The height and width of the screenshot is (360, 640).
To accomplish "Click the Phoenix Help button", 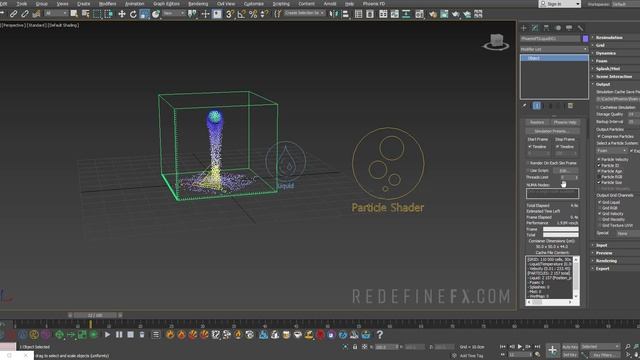I will point(565,122).
